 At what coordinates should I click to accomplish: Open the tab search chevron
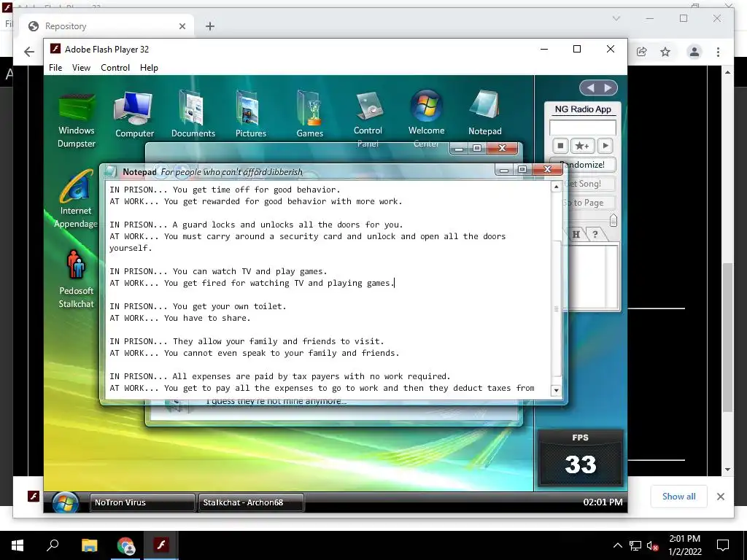tap(616, 18)
